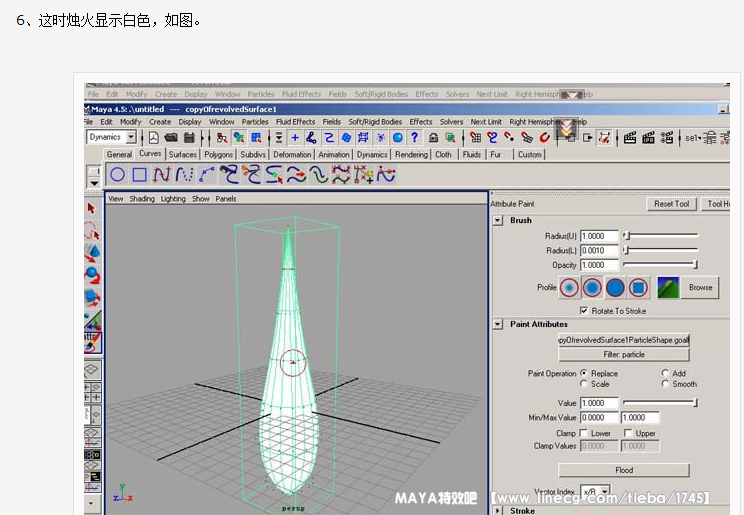Switch to the Surfaces shelf tab
The width and height of the screenshot is (744, 515).
[x=183, y=155]
